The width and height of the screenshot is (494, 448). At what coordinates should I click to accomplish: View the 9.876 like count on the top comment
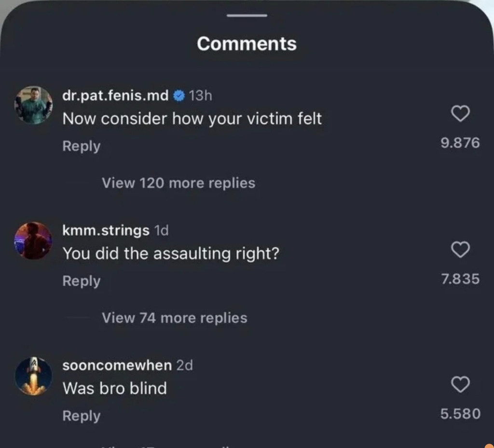click(460, 142)
